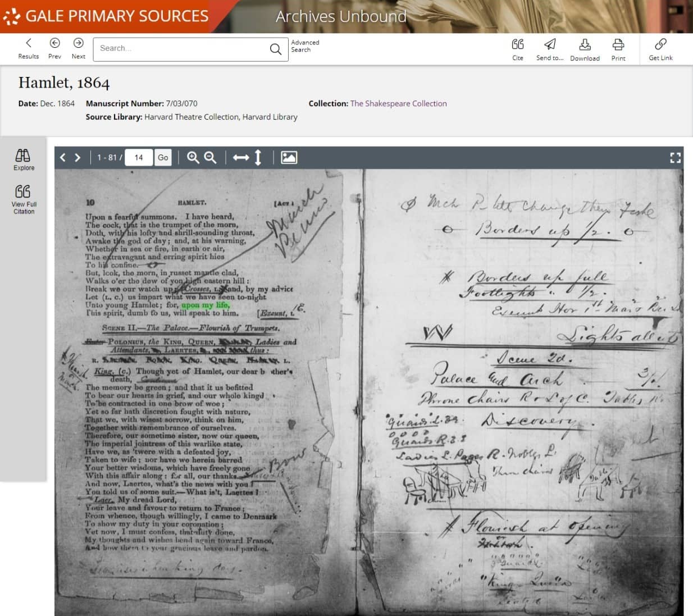Print the document
The image size is (693, 616).
pyautogui.click(x=618, y=49)
